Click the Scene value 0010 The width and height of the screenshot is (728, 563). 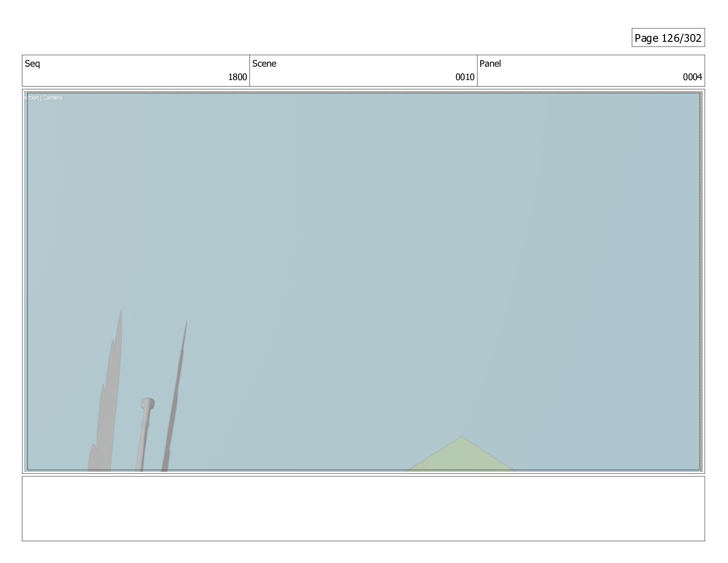point(465,77)
